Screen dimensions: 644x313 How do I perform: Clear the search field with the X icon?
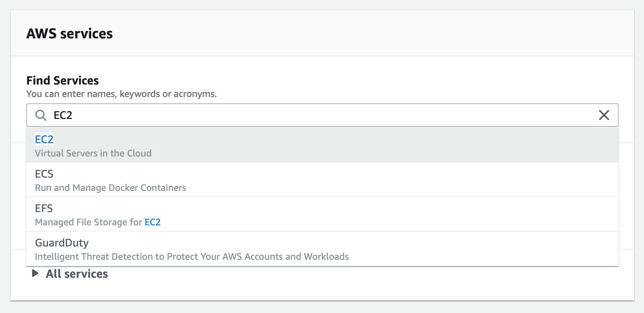604,115
